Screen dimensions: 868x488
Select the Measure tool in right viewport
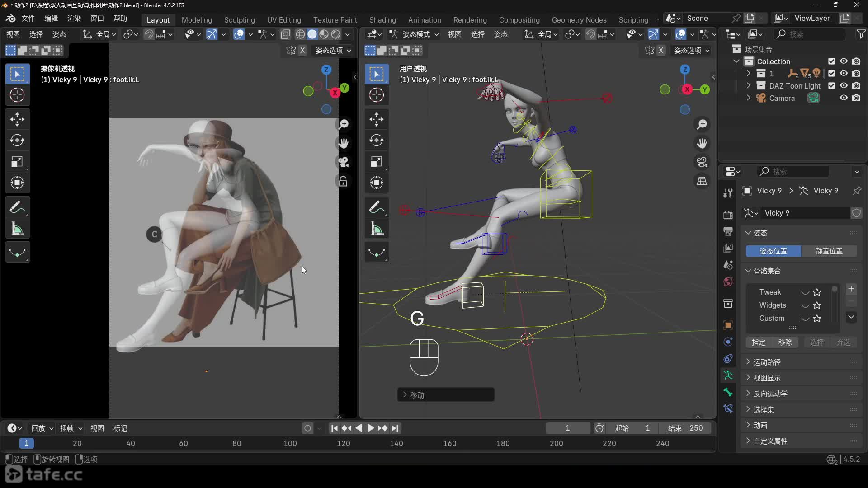[x=377, y=229]
